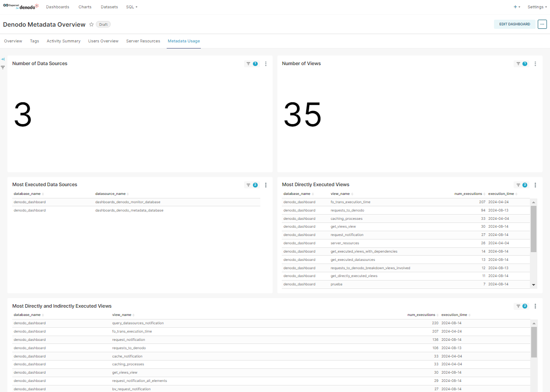The width and height of the screenshot is (550, 392).
Task: Click the Denodo Metadata Overview title
Action: (44, 24)
